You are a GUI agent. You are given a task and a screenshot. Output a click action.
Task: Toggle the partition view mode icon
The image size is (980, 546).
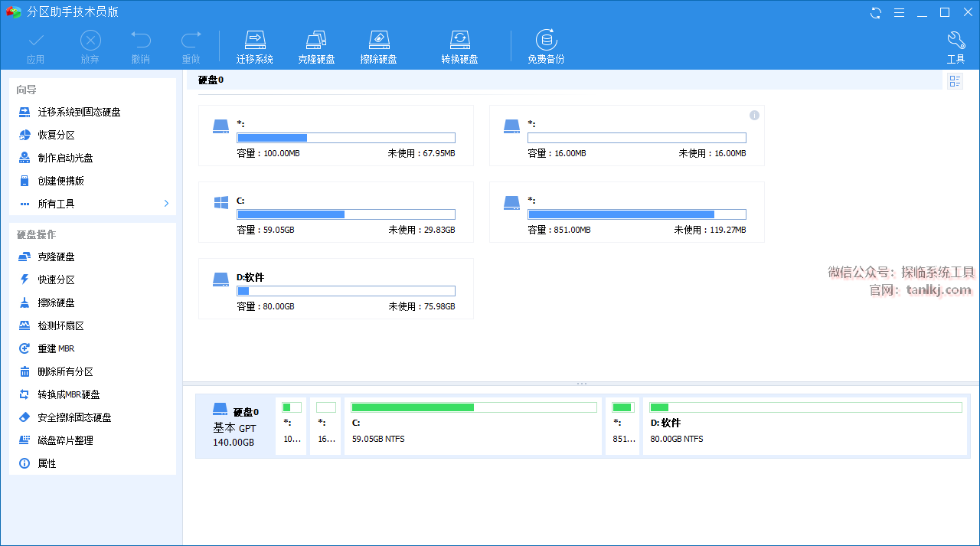click(x=955, y=81)
